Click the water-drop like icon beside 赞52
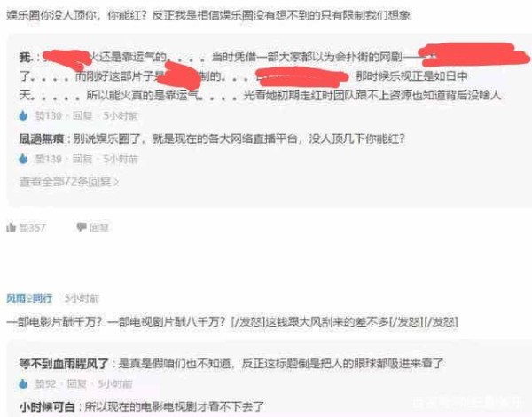The image size is (532, 417). pos(23,384)
